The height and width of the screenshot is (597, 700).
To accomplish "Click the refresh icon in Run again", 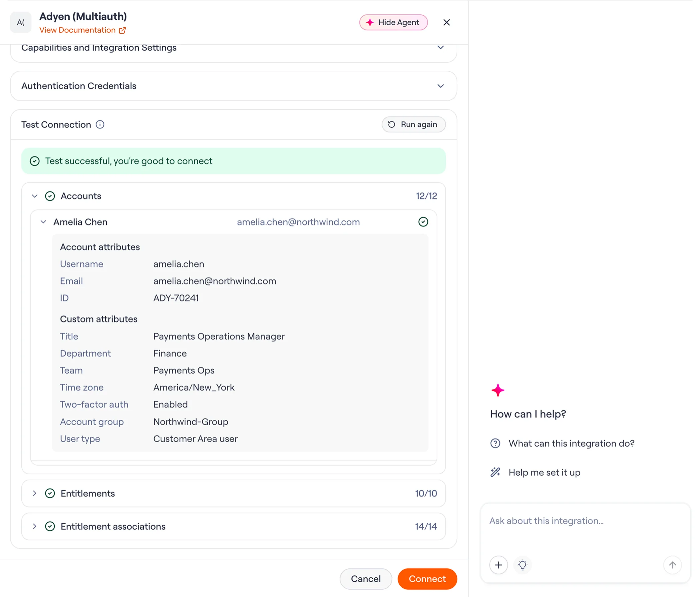I will (392, 124).
